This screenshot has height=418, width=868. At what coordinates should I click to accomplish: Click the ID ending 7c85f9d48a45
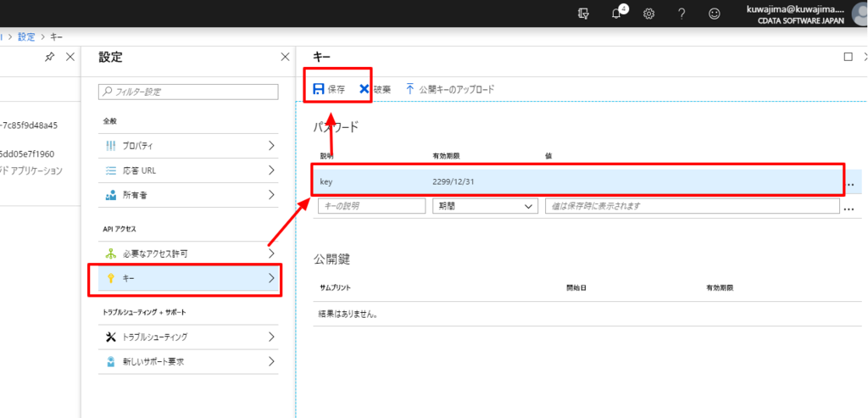coord(29,125)
